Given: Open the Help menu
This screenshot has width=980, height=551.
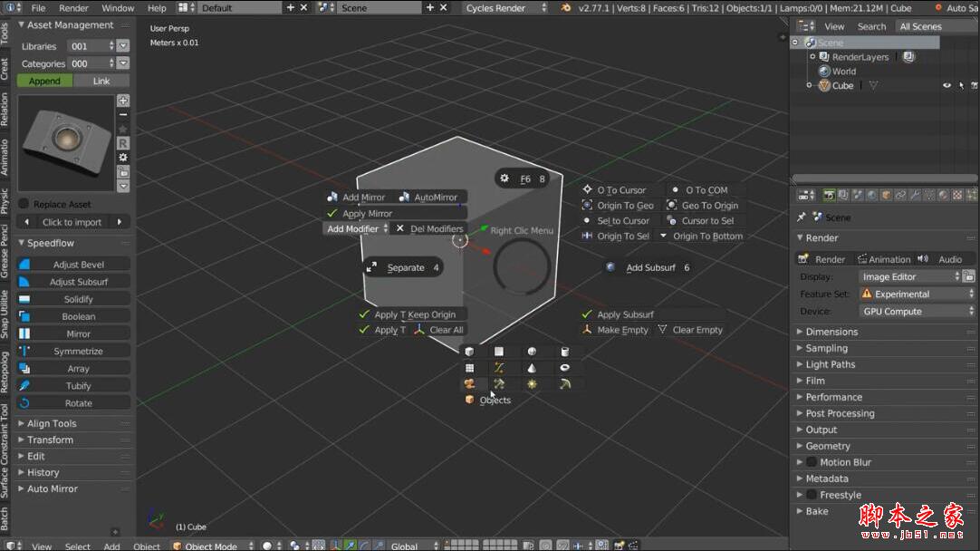Looking at the screenshot, I should [157, 8].
